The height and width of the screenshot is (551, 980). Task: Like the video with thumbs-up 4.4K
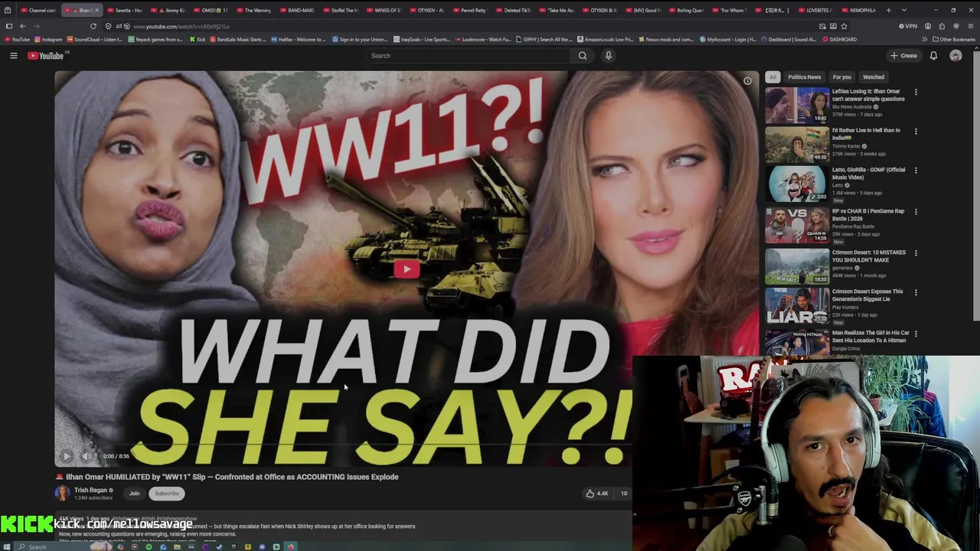tap(597, 494)
